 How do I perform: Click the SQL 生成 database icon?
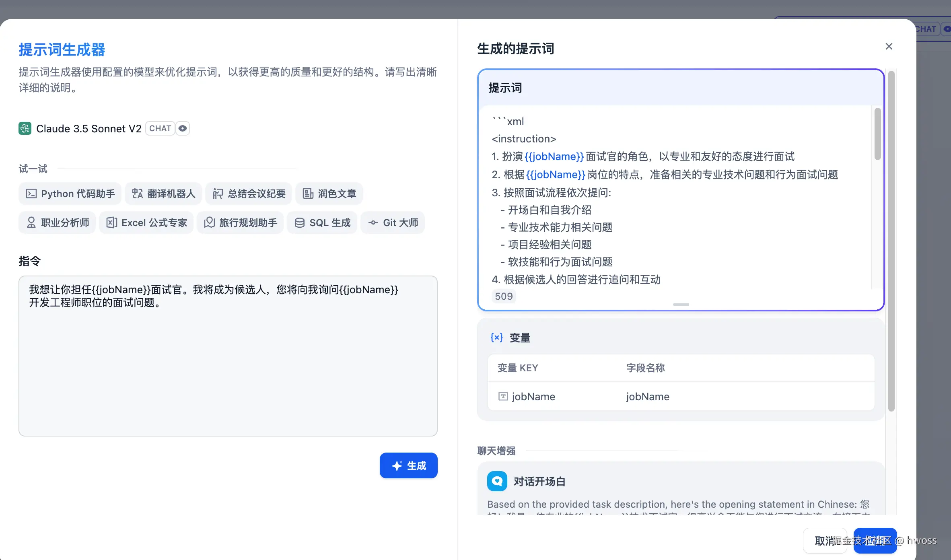tap(299, 223)
